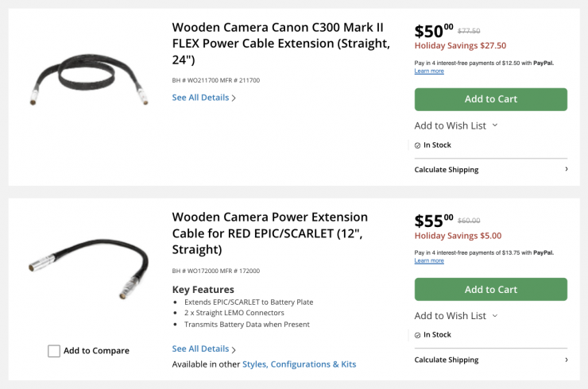The height and width of the screenshot is (389, 588).
Task: Add RED EPIC/SCARLET extension cable to cart
Action: click(490, 290)
